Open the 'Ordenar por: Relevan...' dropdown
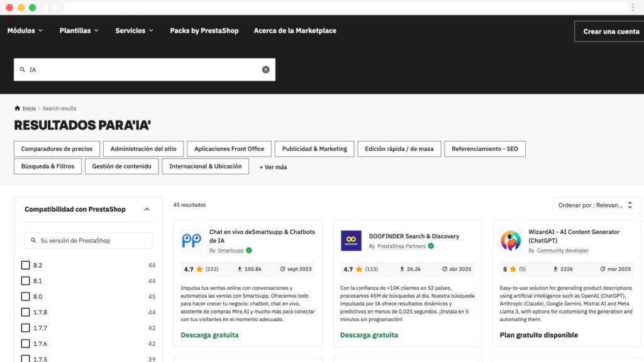 pos(596,205)
